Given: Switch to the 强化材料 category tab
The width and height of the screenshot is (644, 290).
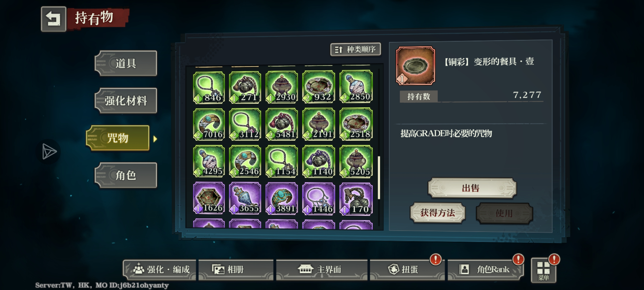Looking at the screenshot, I should point(126,101).
